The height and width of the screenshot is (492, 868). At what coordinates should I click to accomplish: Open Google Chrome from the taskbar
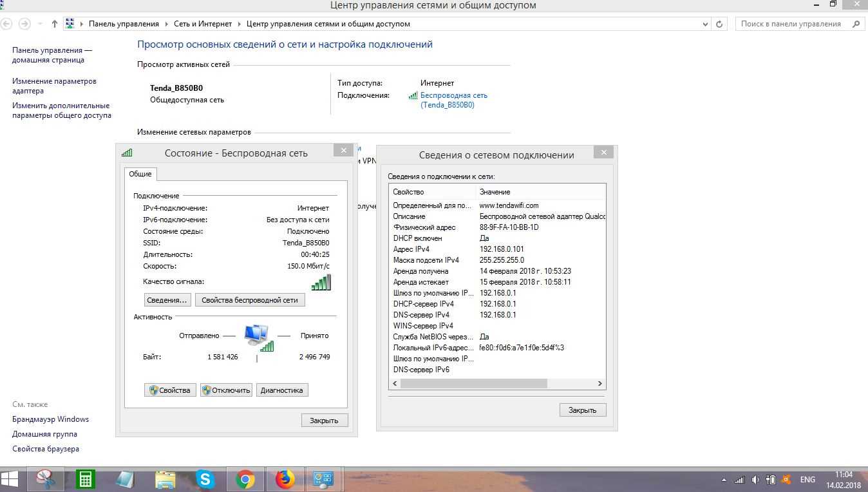245,479
